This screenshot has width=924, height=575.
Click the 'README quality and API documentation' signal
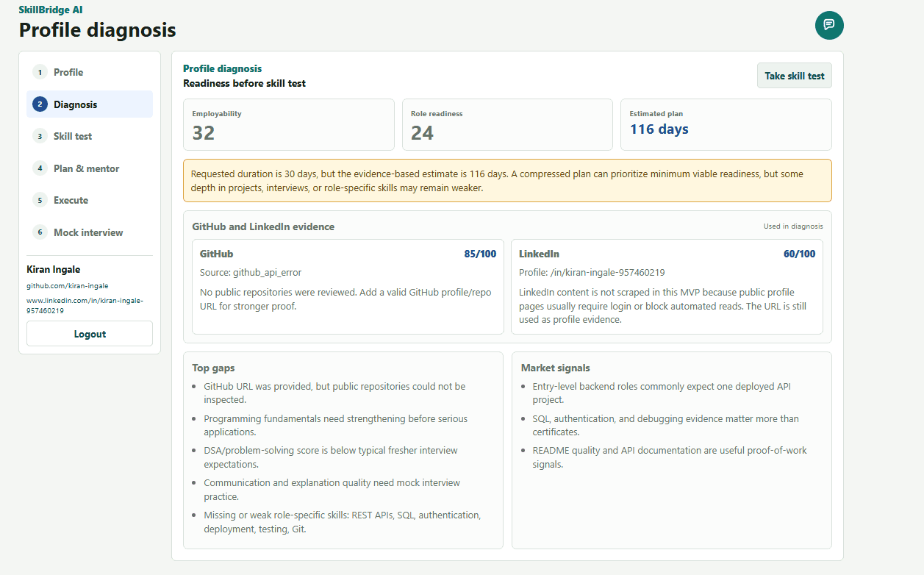[x=670, y=457]
